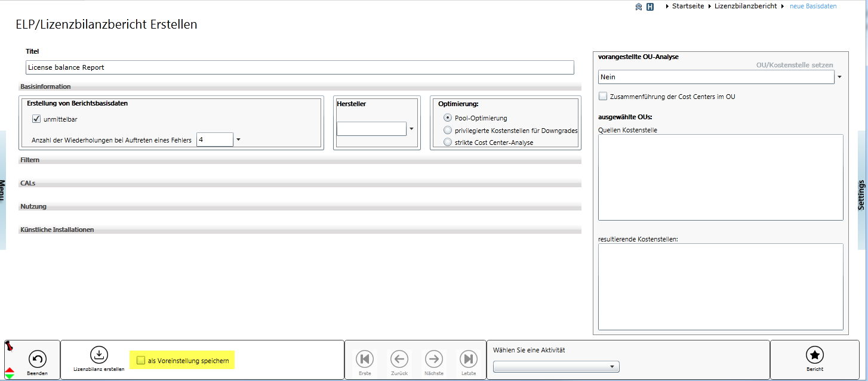Click the Lizenzbilanz erstellen download icon
This screenshot has height=381, width=868.
click(99, 355)
